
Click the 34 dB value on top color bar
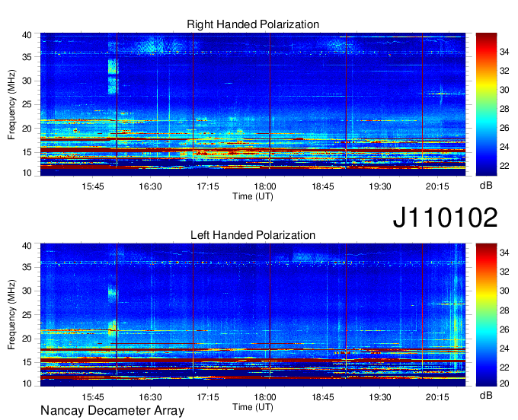(504, 52)
